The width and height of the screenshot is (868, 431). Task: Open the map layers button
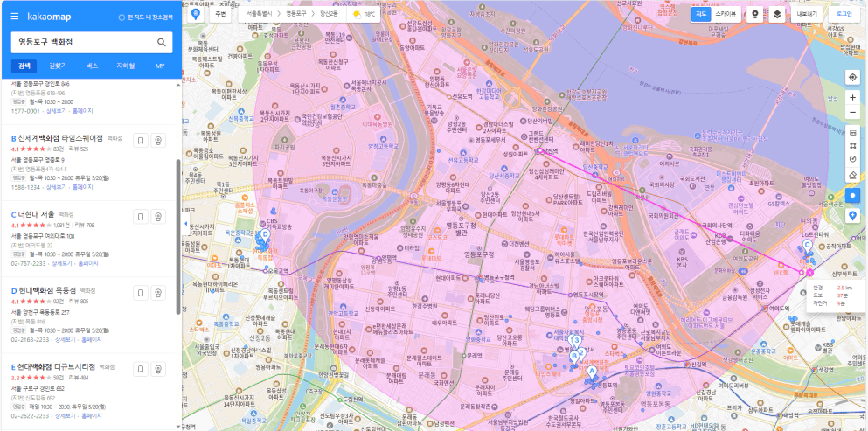tap(777, 14)
